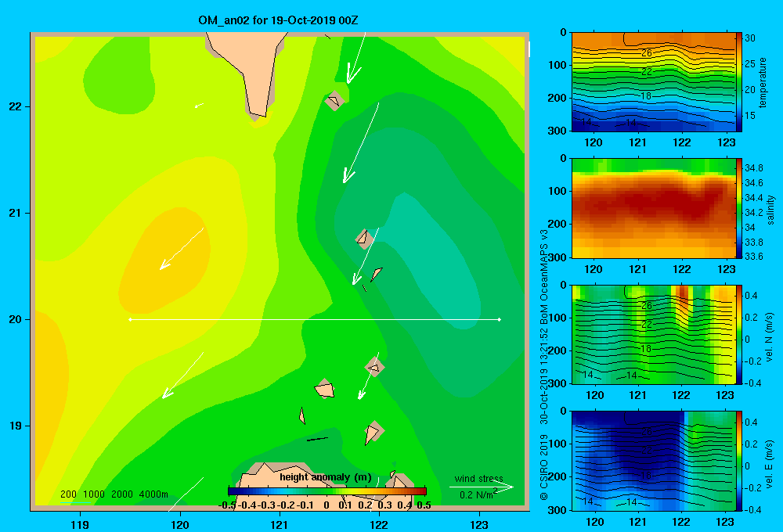Click the '200' depth contour label
The image size is (783, 532).
click(x=68, y=494)
